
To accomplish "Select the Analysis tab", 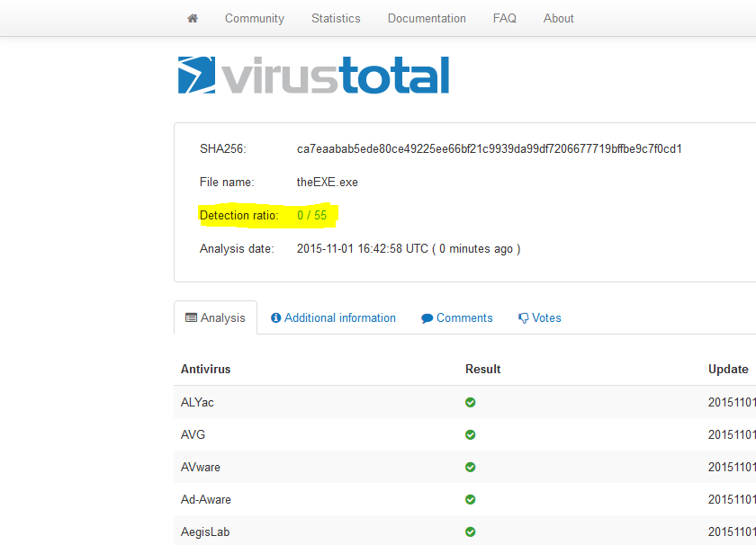I will 215,317.
